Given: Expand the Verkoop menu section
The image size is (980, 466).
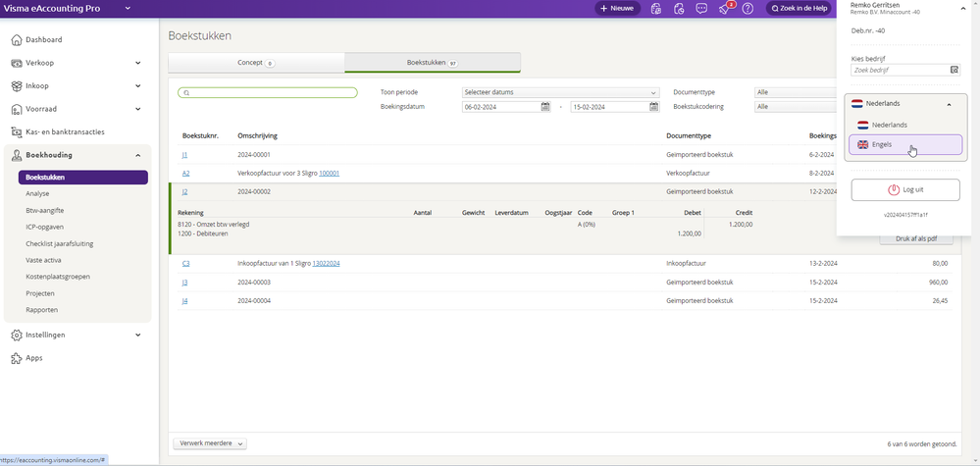Looking at the screenshot, I should (x=137, y=63).
